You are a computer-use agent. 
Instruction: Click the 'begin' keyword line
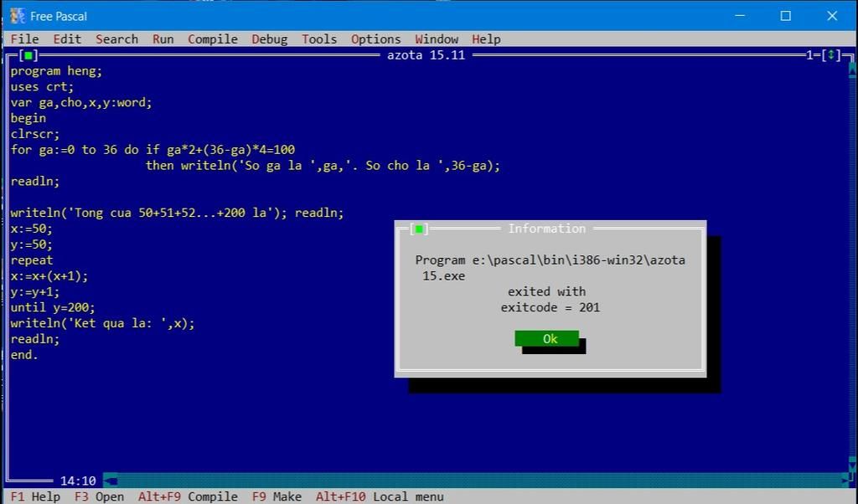point(28,119)
